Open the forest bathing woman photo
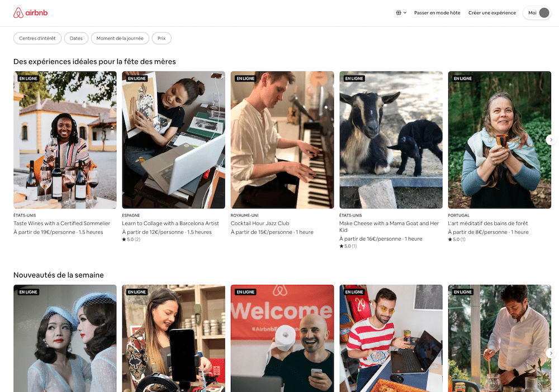Screen dimensions: 559x392 (x=499, y=140)
